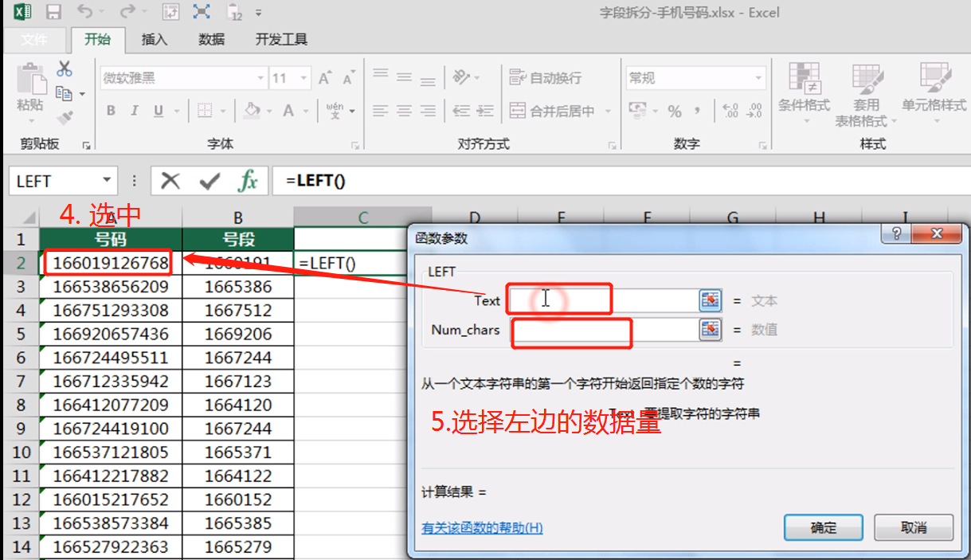Click into the Text argument field
The height and width of the screenshot is (560, 971).
pyautogui.click(x=602, y=300)
